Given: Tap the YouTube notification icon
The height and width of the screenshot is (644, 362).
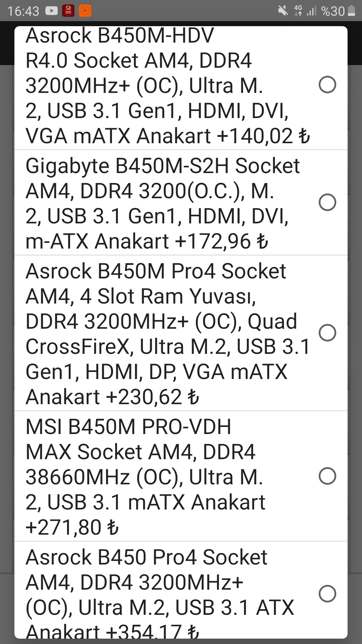Looking at the screenshot, I should pyautogui.click(x=52, y=11).
